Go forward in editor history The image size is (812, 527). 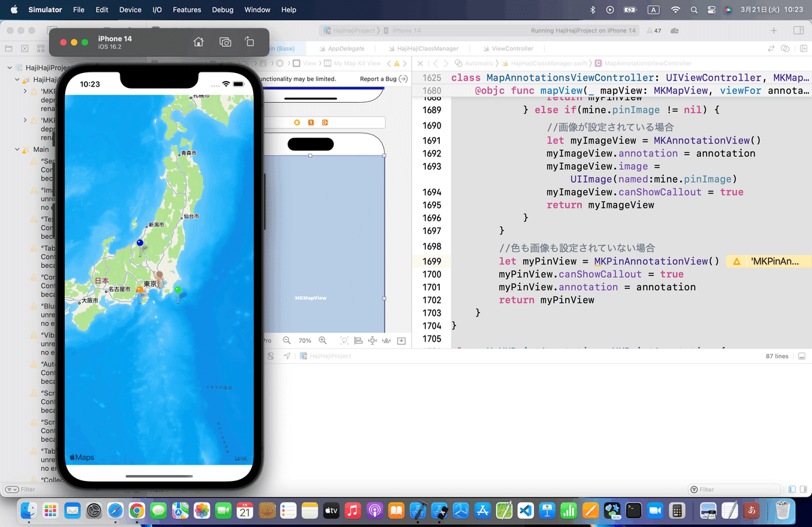click(x=446, y=63)
